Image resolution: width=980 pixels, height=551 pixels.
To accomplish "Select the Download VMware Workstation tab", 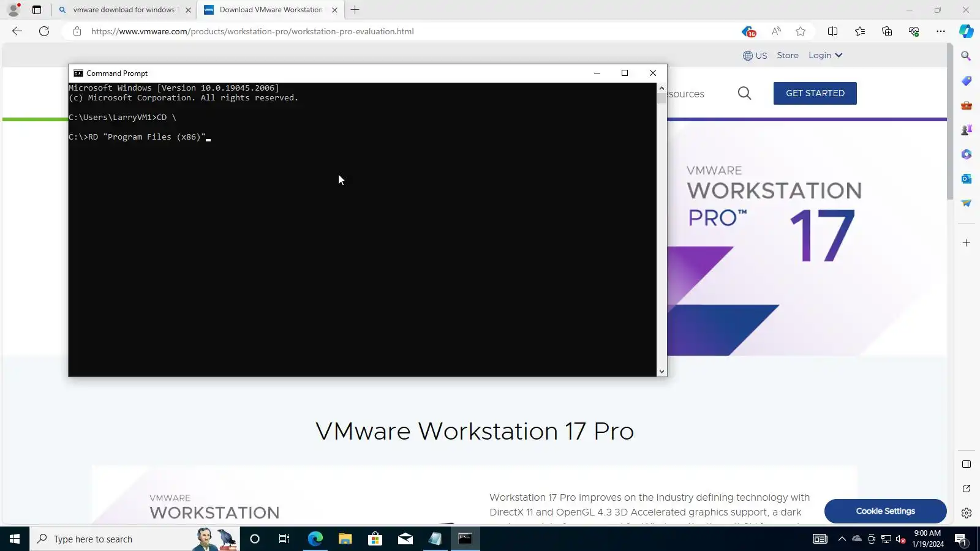I will pos(271,10).
